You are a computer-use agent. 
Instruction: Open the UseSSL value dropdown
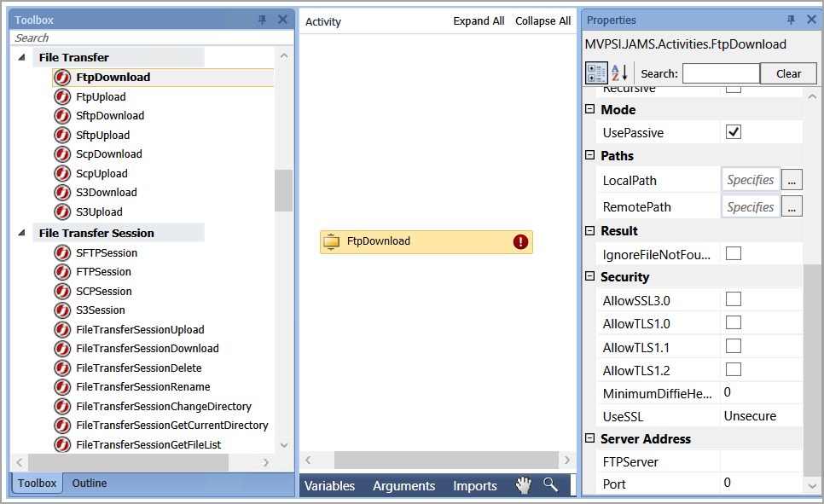click(761, 416)
